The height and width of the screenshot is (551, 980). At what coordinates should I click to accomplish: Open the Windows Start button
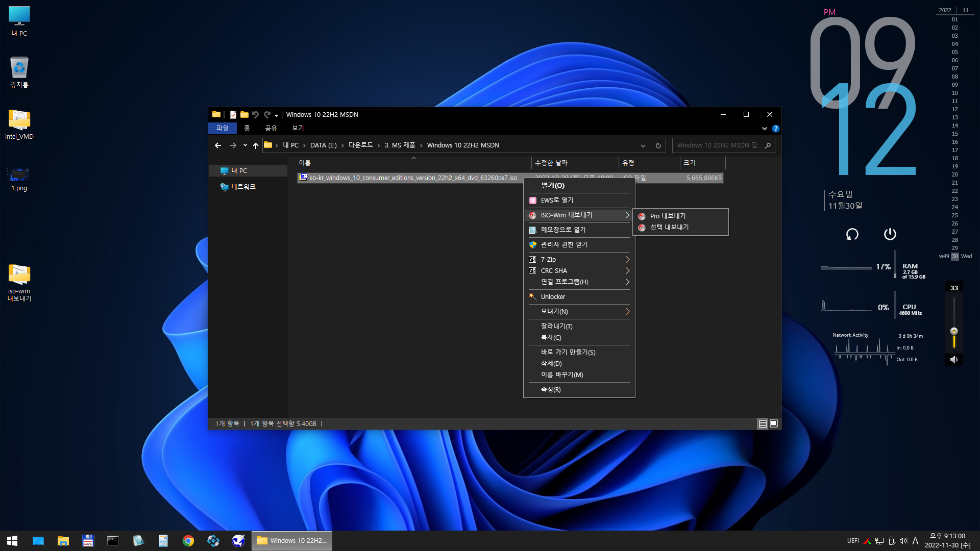click(12, 541)
